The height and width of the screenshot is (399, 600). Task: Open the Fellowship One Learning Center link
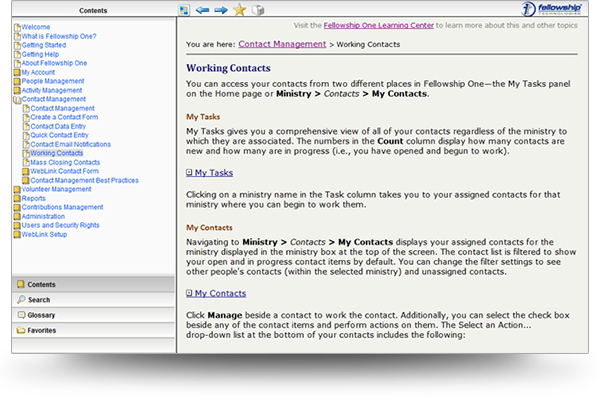coord(378,25)
